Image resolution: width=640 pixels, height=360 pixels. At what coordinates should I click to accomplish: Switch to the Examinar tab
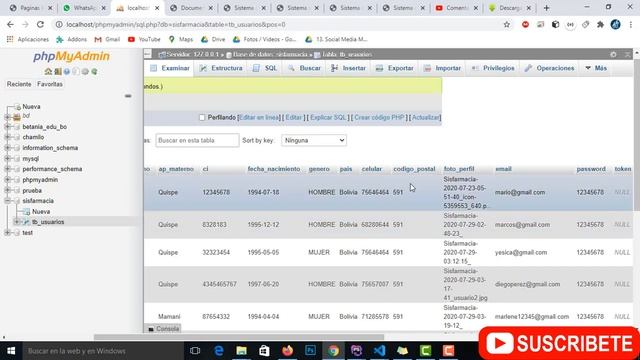[170, 68]
